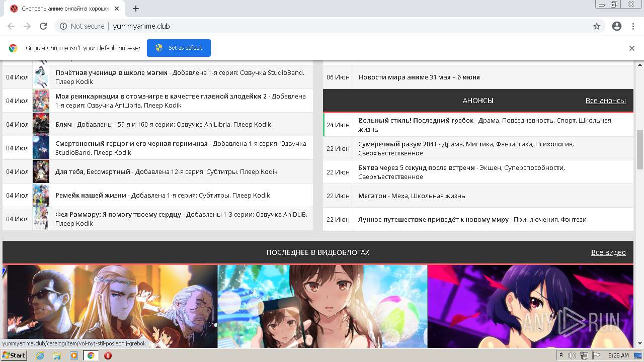Open media player taskbar icon
The width and height of the screenshot is (644, 362).
[x=74, y=355]
